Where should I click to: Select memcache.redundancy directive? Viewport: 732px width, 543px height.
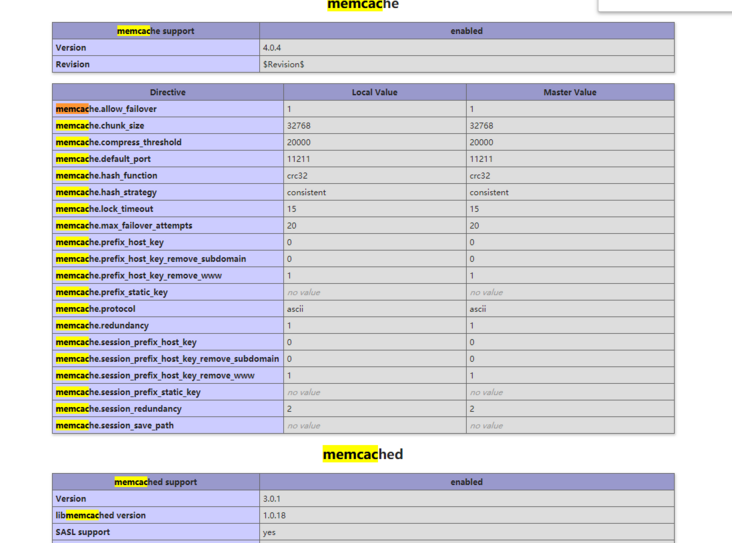click(x=102, y=325)
